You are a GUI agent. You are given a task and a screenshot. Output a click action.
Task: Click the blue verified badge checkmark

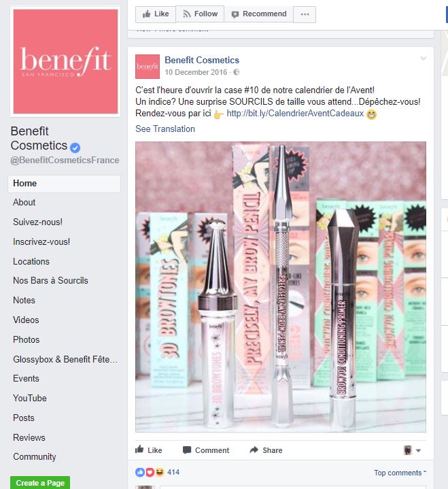(x=75, y=147)
